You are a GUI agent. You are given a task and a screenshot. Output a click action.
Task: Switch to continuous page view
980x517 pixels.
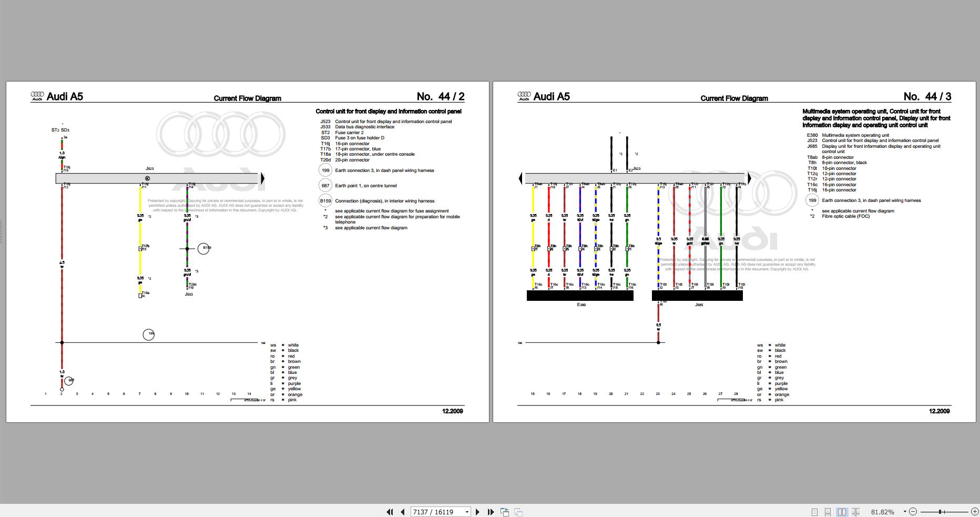[x=828, y=512]
